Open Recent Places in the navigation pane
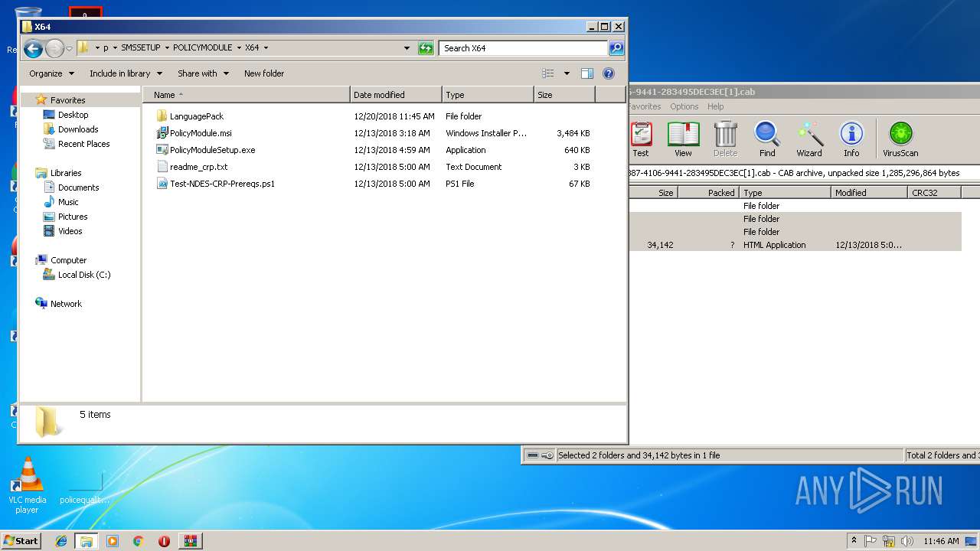This screenshot has width=980, height=551. click(83, 144)
